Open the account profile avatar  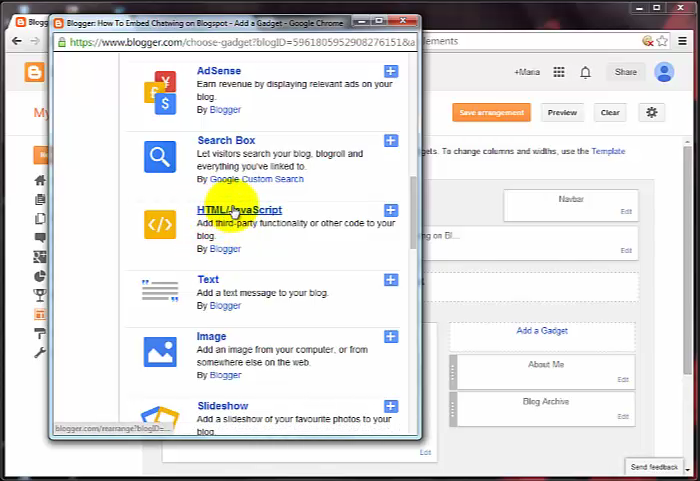pos(664,72)
